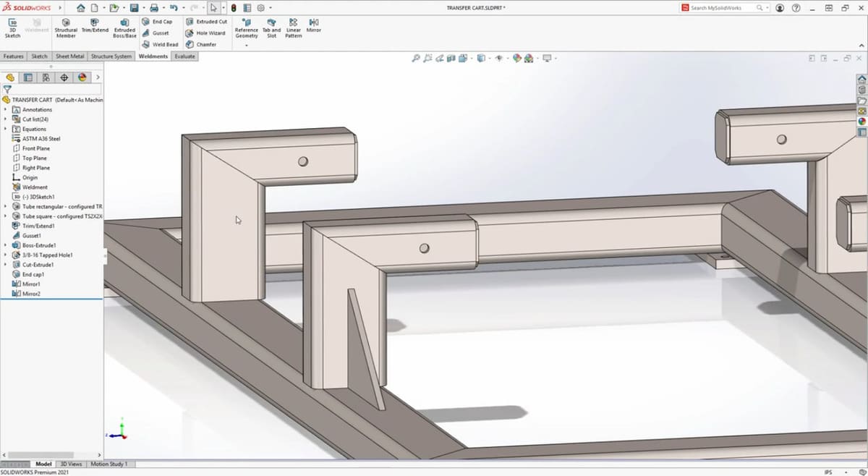Add an End Cap
Image resolution: width=868 pixels, height=476 pixels.
pos(157,22)
